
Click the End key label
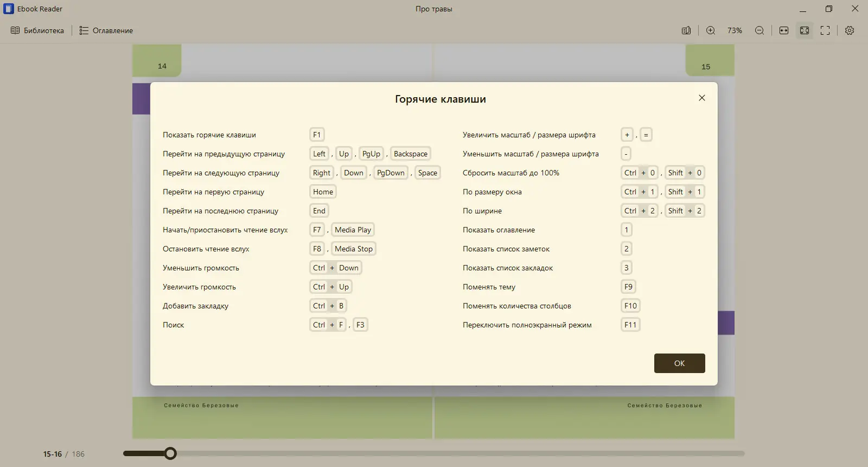[x=319, y=211]
